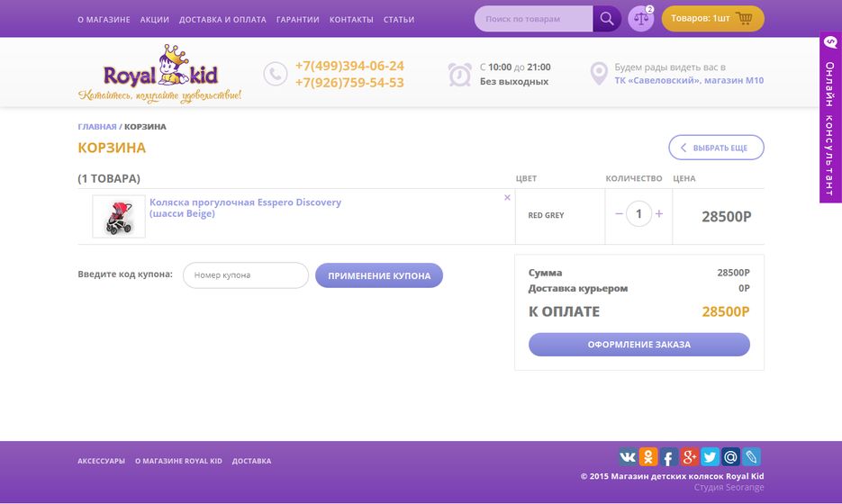This screenshot has width=842, height=504.
Task: Click phone number +7(499)394-06-24
Action: pos(349,66)
